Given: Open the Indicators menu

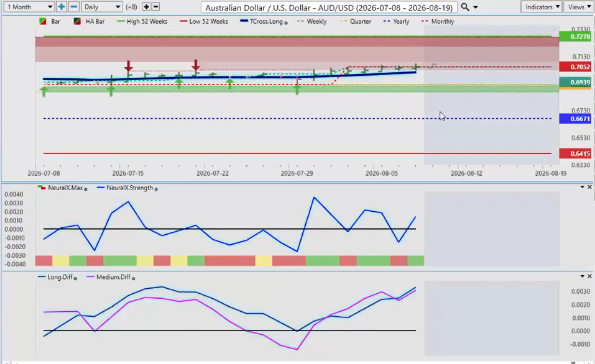Looking at the screenshot, I should coord(541,7).
